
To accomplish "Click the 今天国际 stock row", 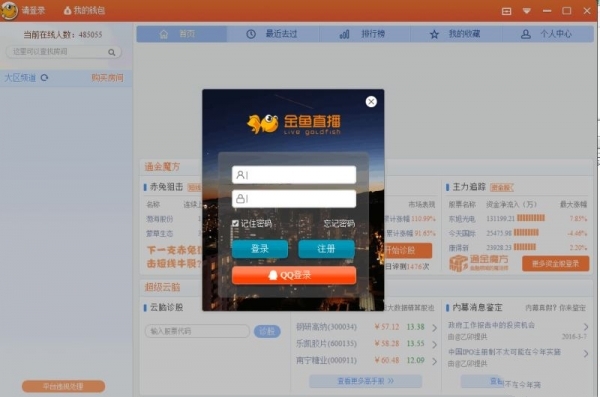I will [x=517, y=233].
